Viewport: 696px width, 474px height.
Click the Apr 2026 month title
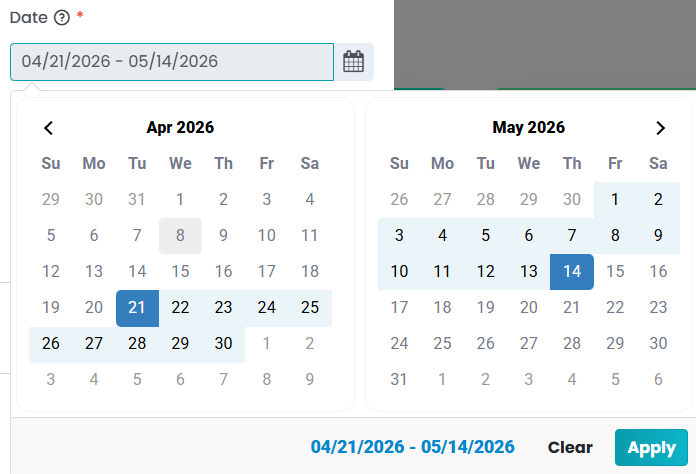[180, 128]
